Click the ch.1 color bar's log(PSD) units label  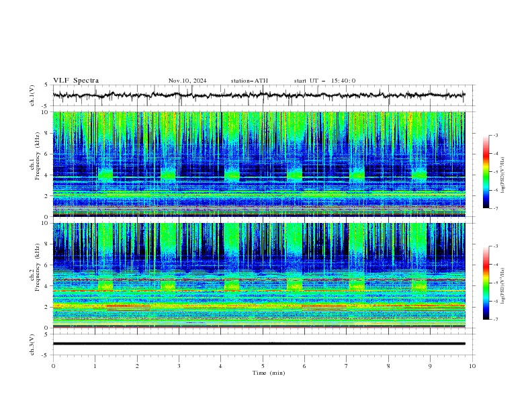pos(503,175)
